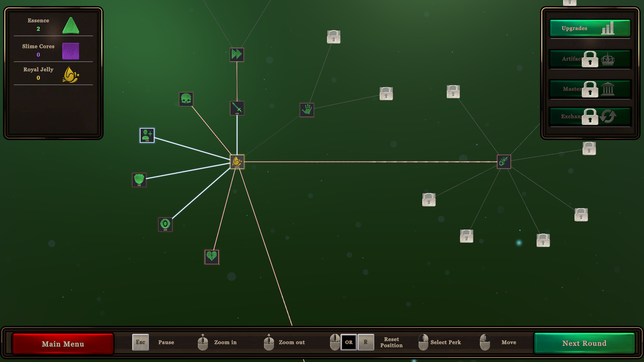Click the broken heart perk node

tap(212, 257)
